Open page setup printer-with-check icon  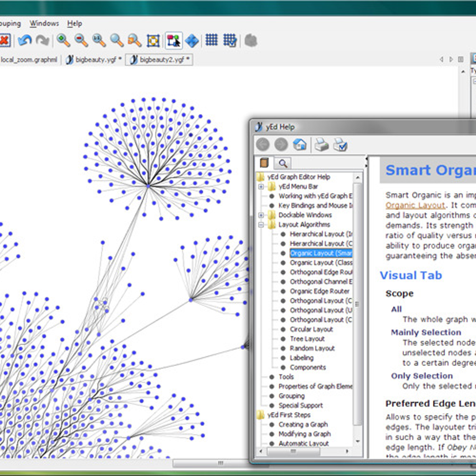340,145
